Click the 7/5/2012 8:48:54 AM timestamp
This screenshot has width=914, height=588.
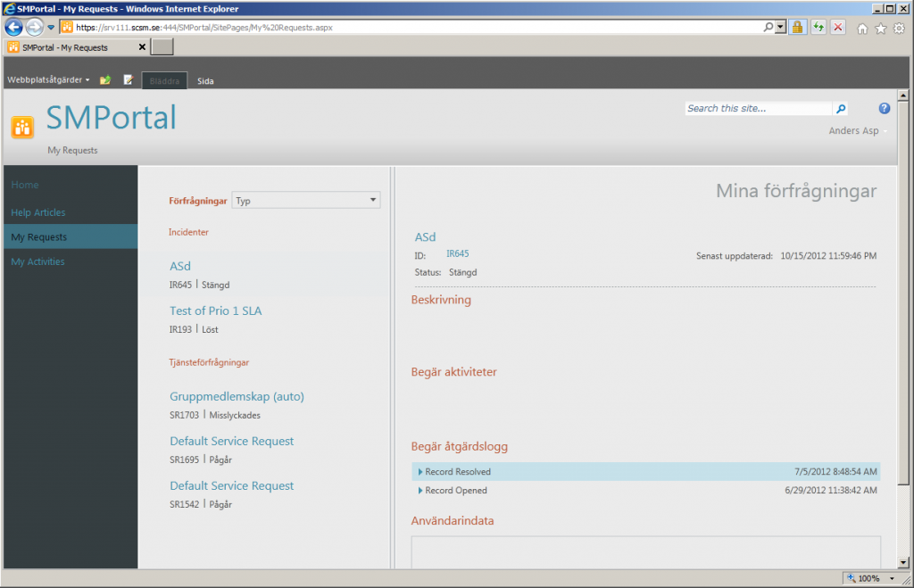[x=835, y=471]
